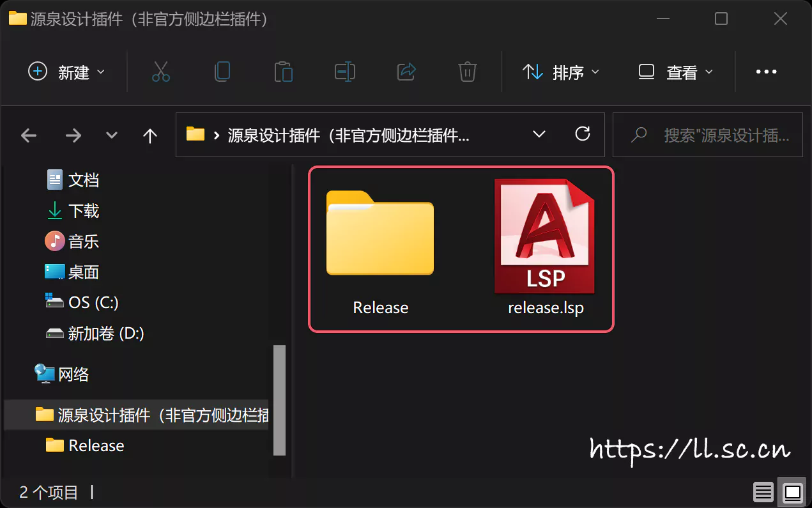Expand the address bar history dropdown

pos(539,134)
